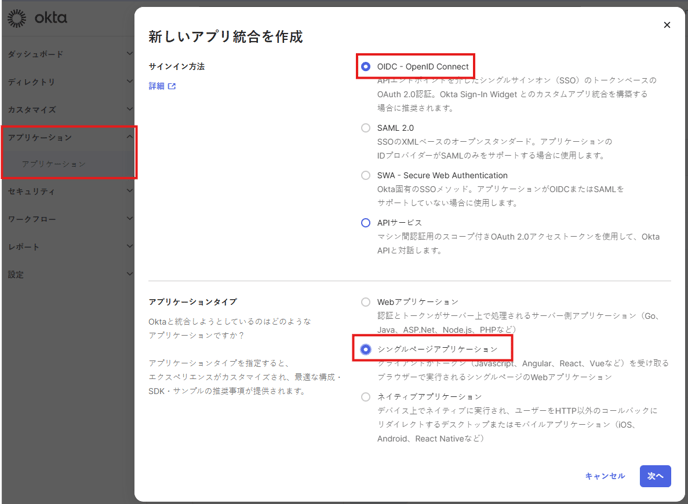The width and height of the screenshot is (688, 504).
Task: Select APIサービス radio button
Action: (x=366, y=223)
